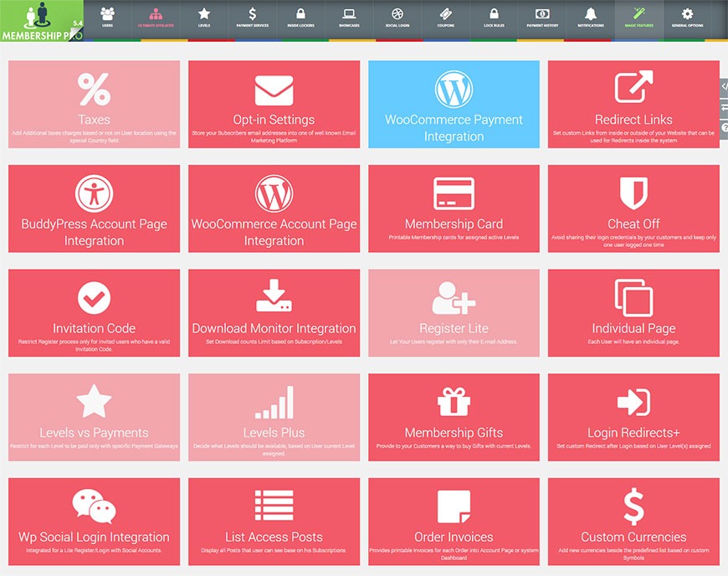
Task: Open the Opt-in Settings envelope module
Action: [x=274, y=105]
